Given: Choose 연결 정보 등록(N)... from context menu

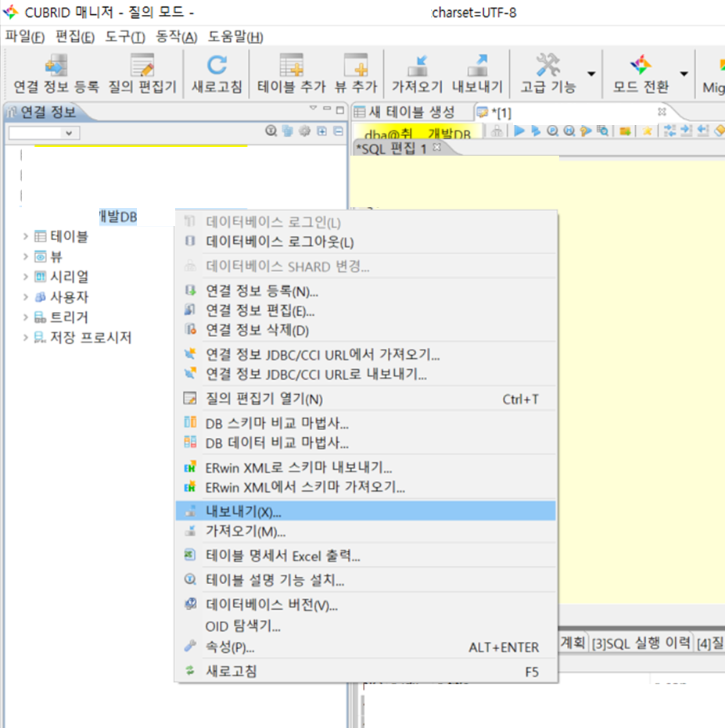Looking at the screenshot, I should [365, 291].
